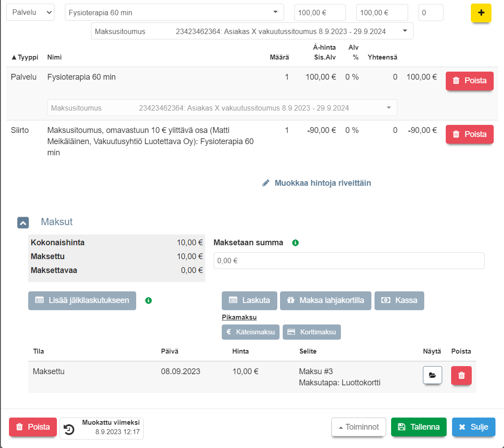Open payment #3 with folder icon

click(432, 375)
